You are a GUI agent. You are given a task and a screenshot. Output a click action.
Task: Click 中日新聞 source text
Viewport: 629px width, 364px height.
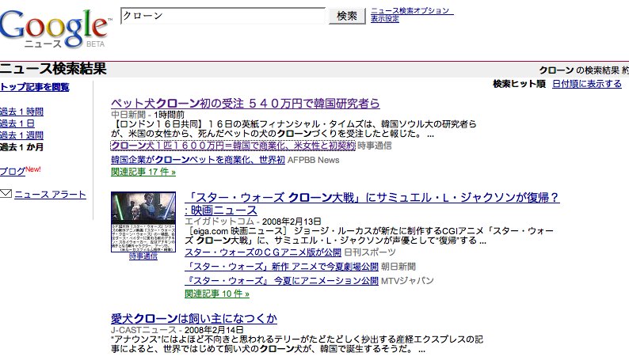point(128,115)
